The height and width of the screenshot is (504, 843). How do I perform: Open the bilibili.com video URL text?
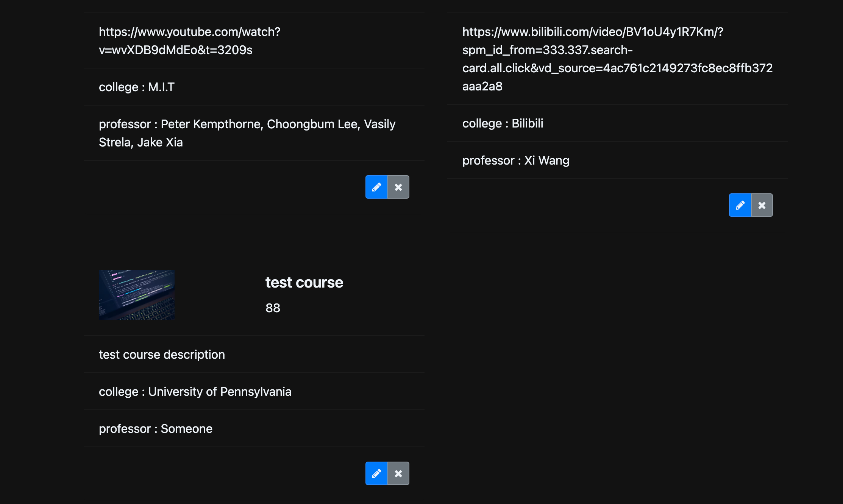[617, 59]
